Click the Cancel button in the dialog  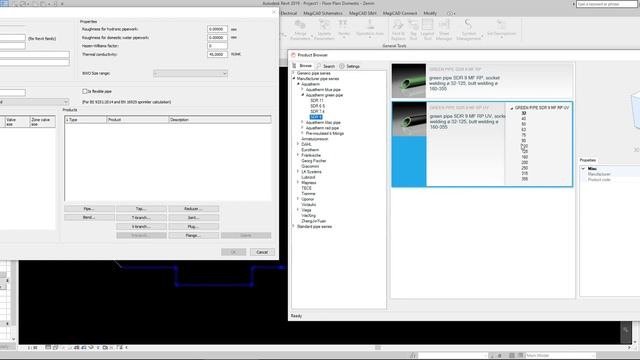(262, 252)
